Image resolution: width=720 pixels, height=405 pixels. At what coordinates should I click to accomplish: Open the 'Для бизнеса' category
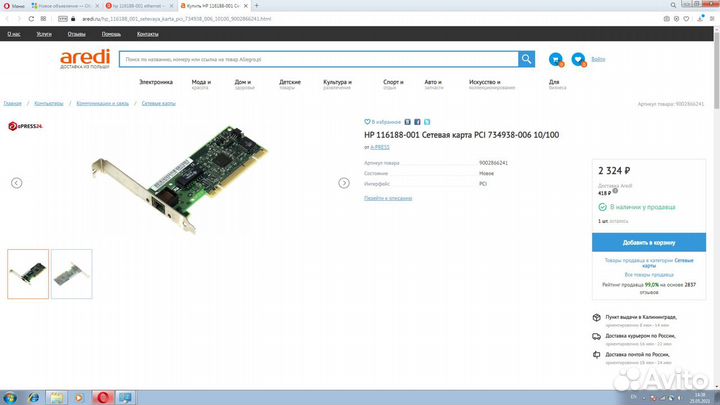click(x=557, y=84)
